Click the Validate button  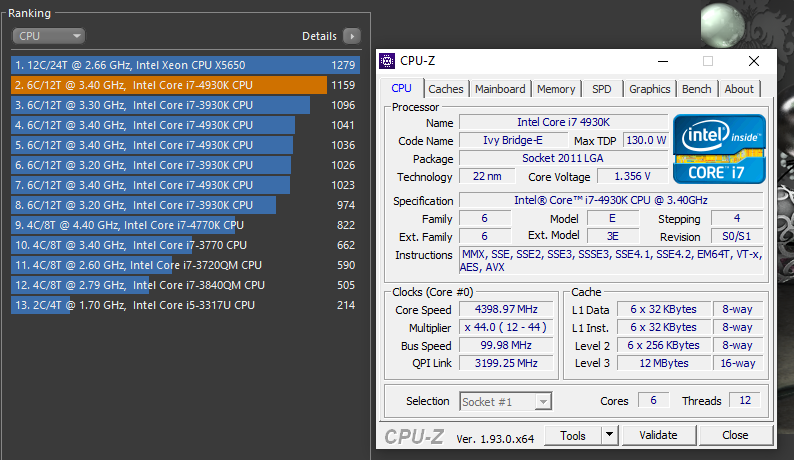pos(658,435)
